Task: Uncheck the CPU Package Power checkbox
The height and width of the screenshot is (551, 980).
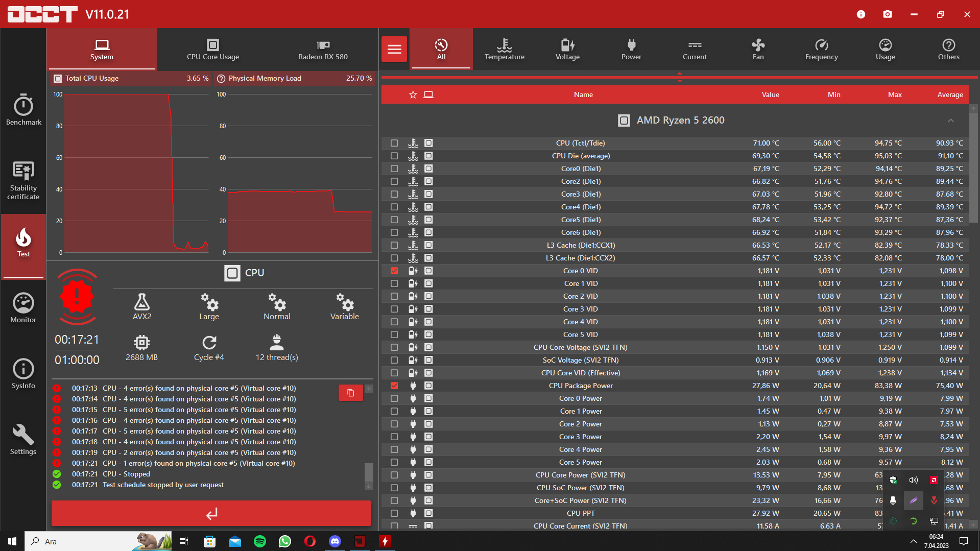Action: (394, 386)
